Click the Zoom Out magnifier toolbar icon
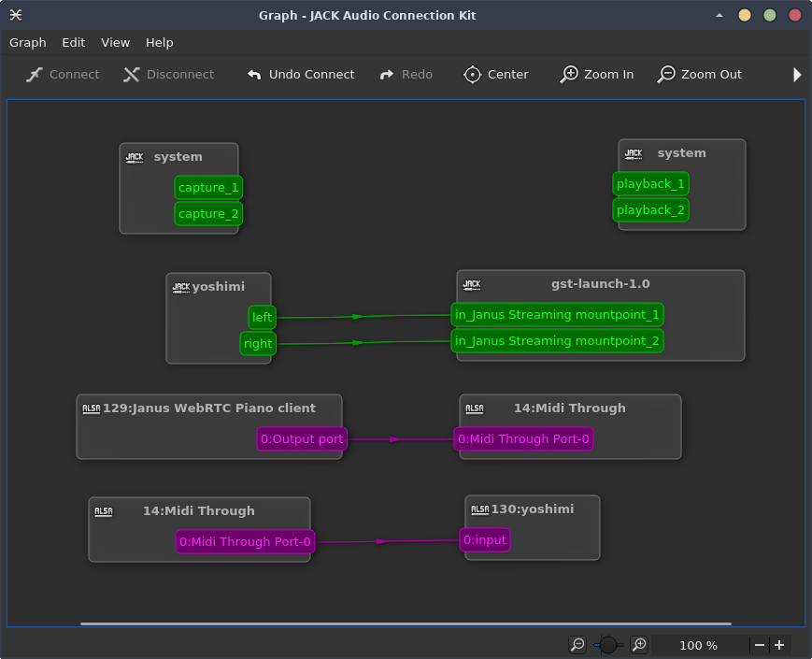 pyautogui.click(x=666, y=75)
